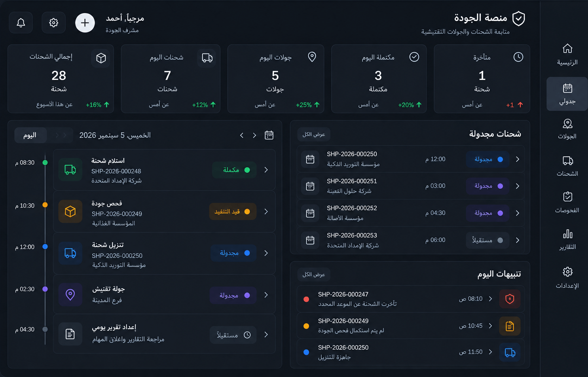Screen dimensions: 588x377
Task: Click the 08:30 timeline marker dot
Action: (x=45, y=163)
